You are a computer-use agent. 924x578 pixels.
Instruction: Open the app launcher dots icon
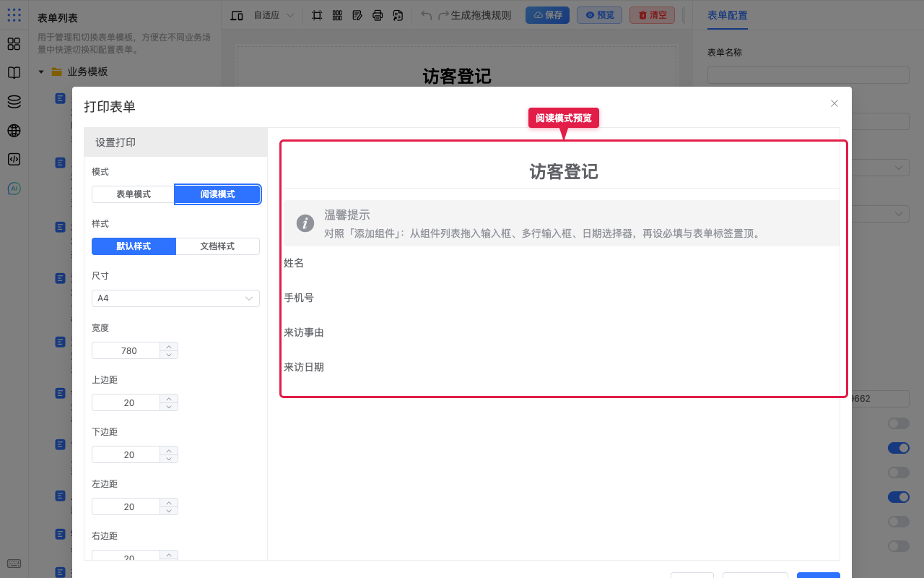coord(14,14)
